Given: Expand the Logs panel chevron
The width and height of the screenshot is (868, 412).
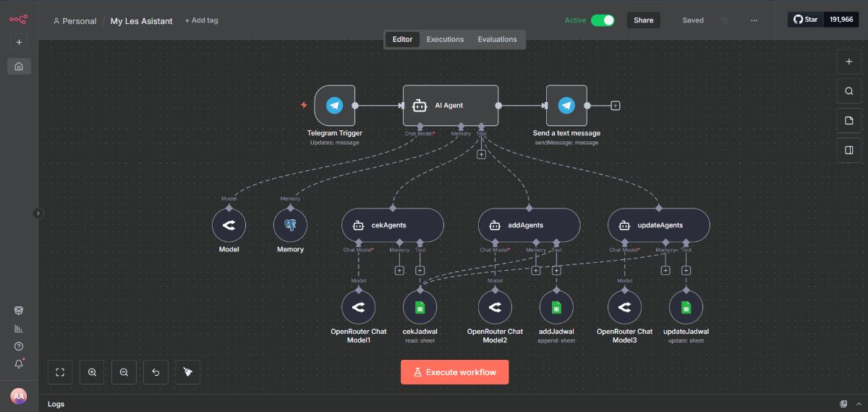Looking at the screenshot, I should (859, 404).
